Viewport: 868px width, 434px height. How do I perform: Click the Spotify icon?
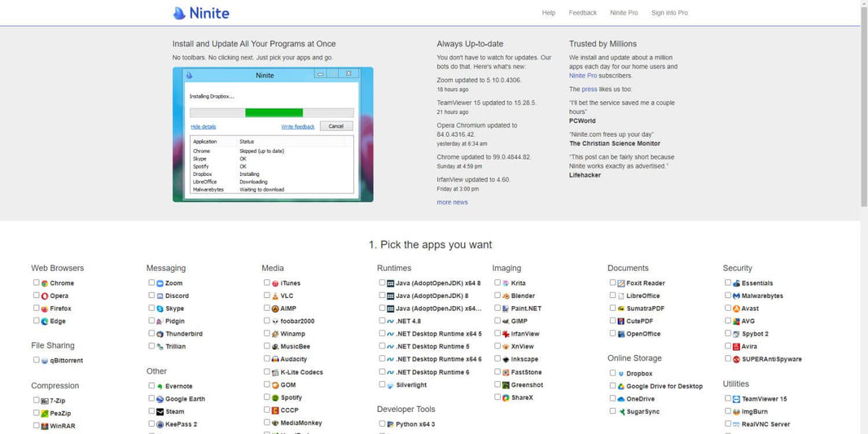[275, 398]
